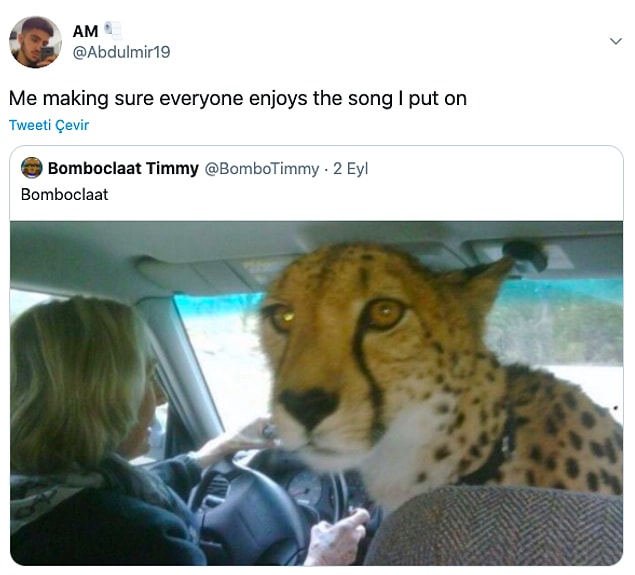Viewport: 635px width, 575px height.
Task: Open the cheetah-in-car photo attachment
Action: pos(316,393)
